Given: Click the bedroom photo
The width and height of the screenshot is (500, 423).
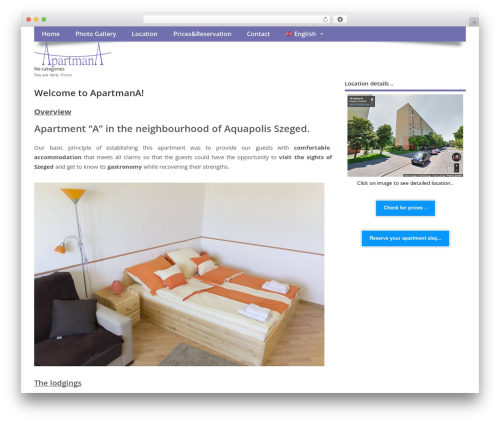Looking at the screenshot, I should pos(179,274).
